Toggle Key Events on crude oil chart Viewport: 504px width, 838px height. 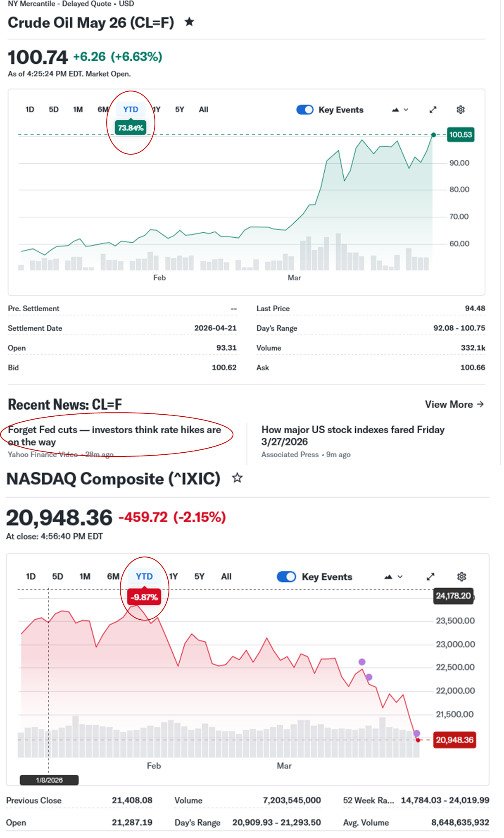(305, 110)
